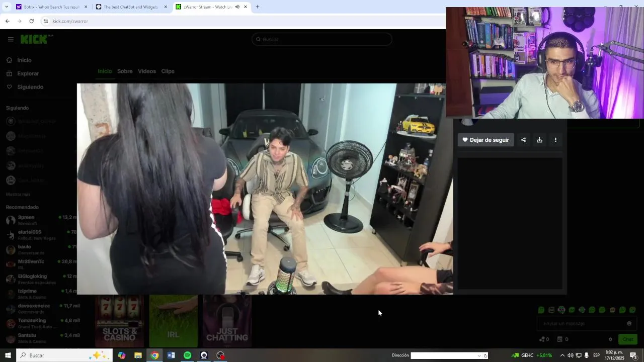The width and height of the screenshot is (644, 362).
Task: Click the microphone icon in system tray
Action: (586, 355)
